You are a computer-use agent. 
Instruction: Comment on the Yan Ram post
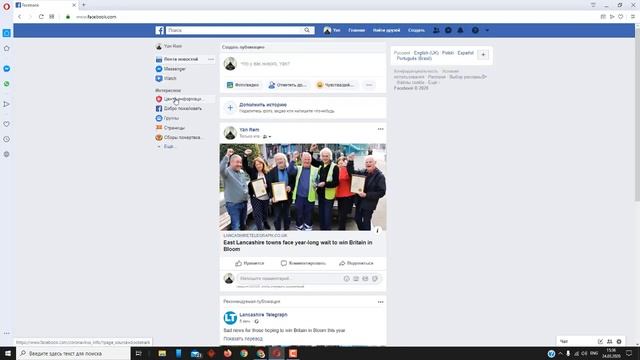(x=303, y=263)
